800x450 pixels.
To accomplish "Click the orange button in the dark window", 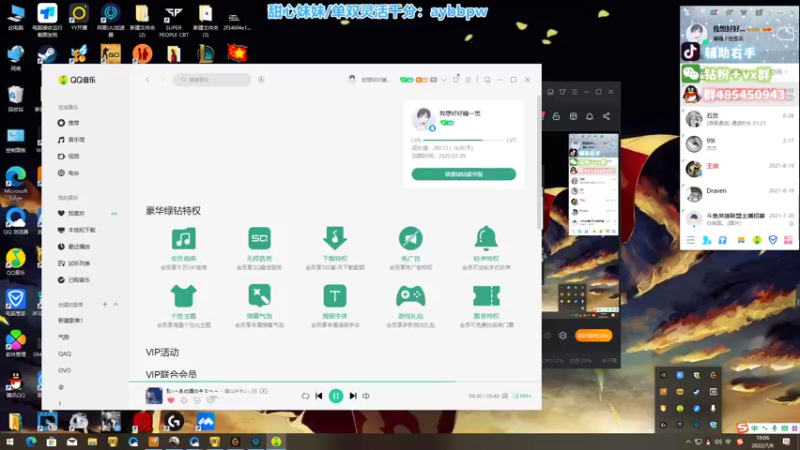I will pyautogui.click(x=593, y=336).
